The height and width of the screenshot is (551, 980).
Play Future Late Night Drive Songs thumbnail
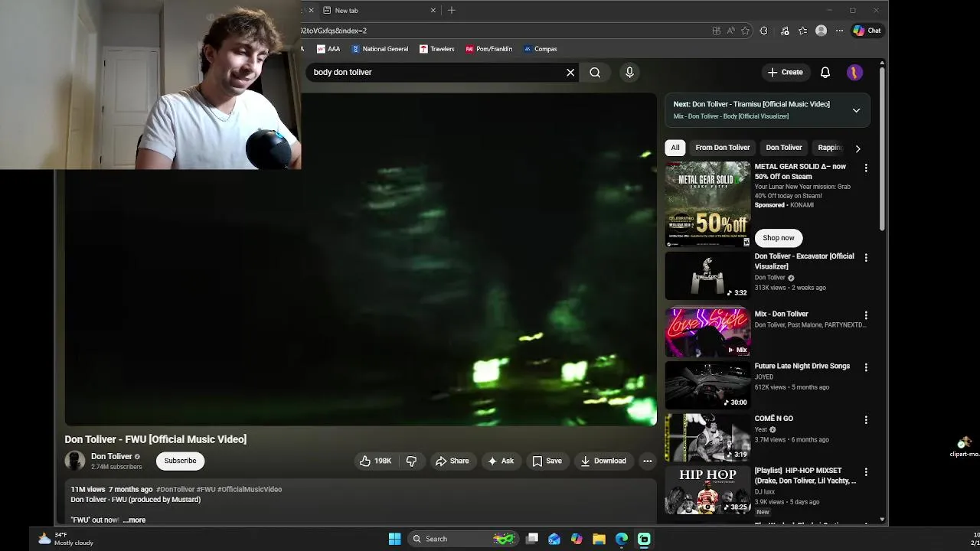(x=707, y=385)
